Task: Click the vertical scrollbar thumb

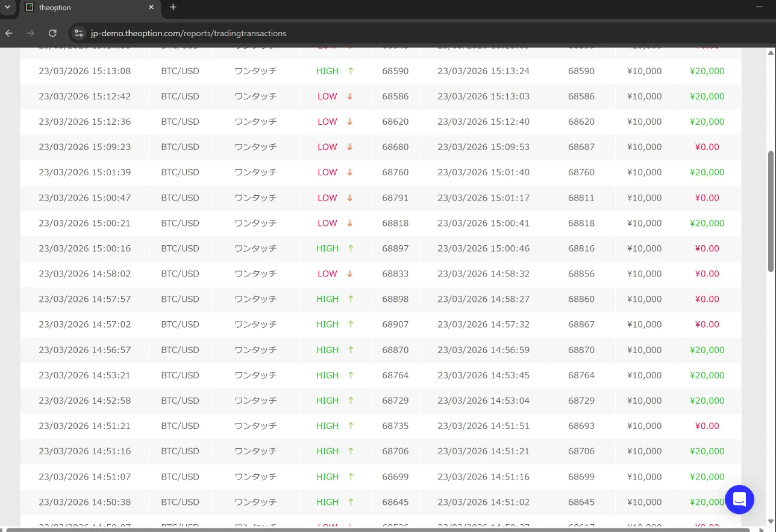Action: click(771, 211)
